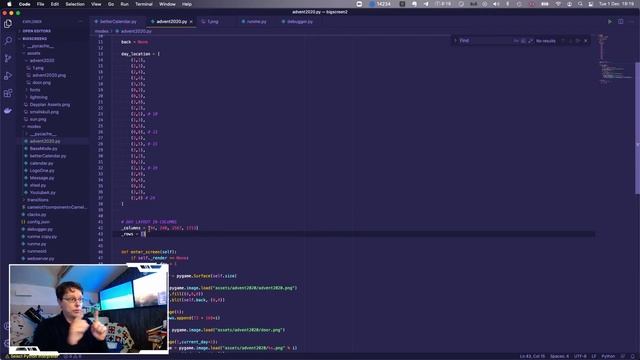Open the Terminal menu

pos(144,4)
